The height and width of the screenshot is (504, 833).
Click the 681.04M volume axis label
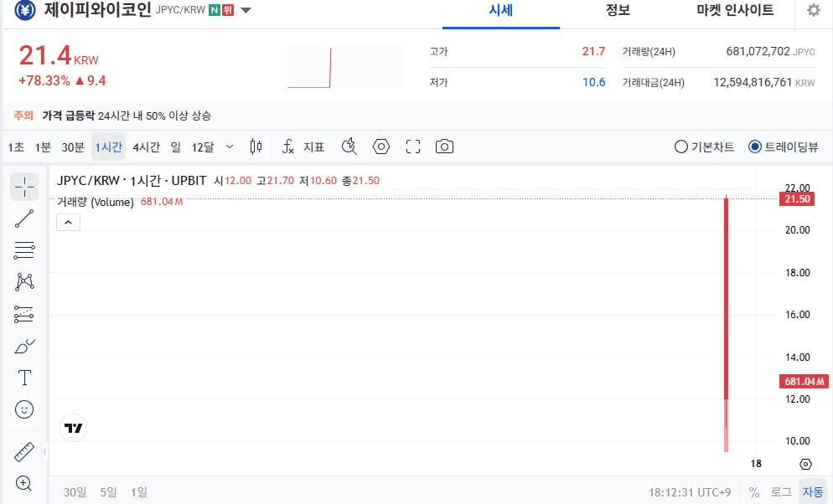(804, 382)
